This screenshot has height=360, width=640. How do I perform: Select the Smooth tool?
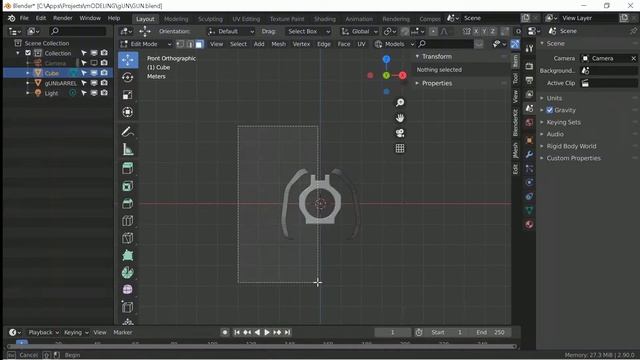click(x=128, y=290)
